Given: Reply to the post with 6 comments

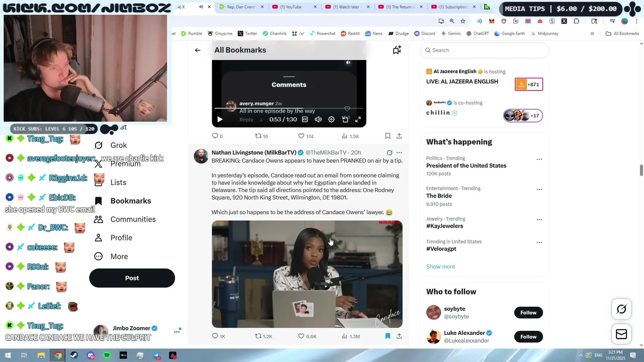Looking at the screenshot, I should pos(217,136).
